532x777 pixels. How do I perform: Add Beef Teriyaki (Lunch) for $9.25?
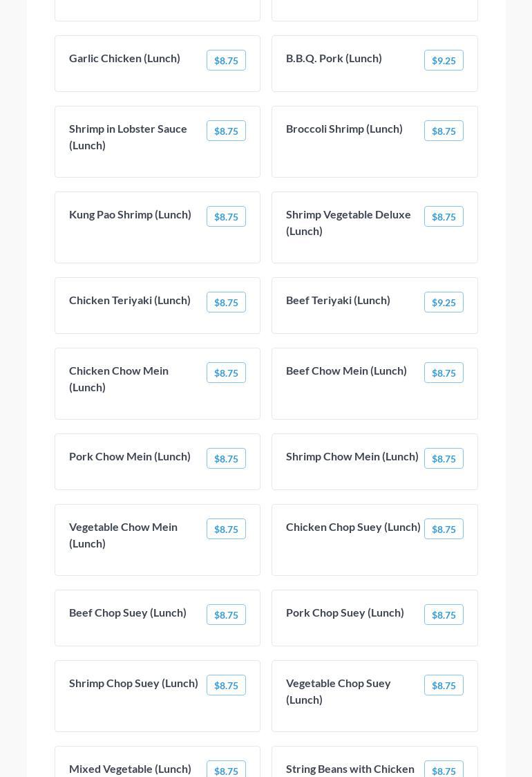coord(444,303)
